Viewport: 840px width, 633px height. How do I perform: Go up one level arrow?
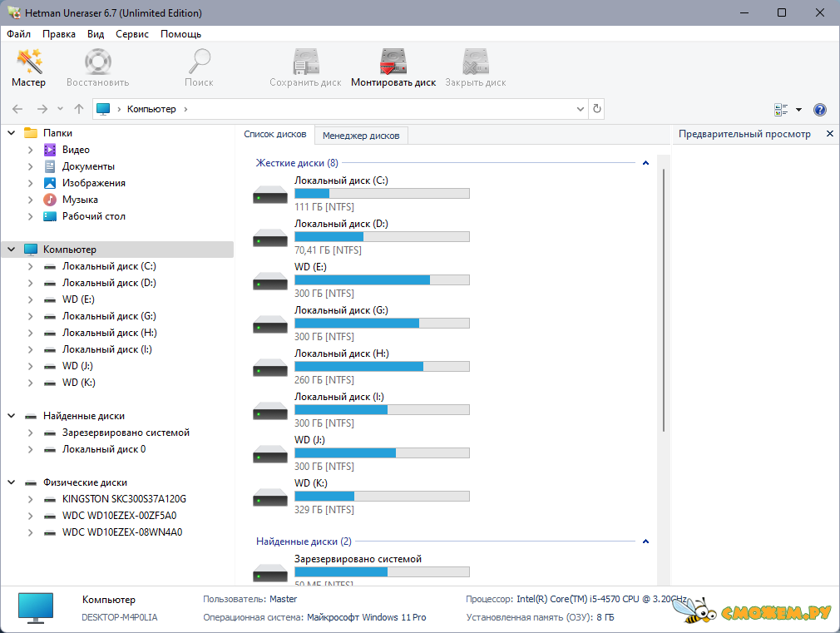coord(79,109)
